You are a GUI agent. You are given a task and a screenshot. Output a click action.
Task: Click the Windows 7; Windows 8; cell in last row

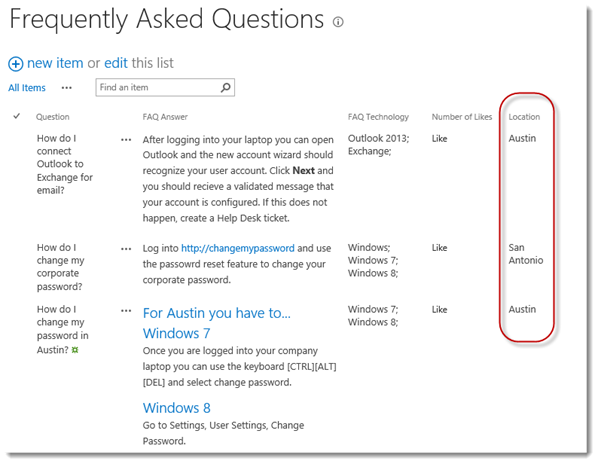(x=373, y=316)
